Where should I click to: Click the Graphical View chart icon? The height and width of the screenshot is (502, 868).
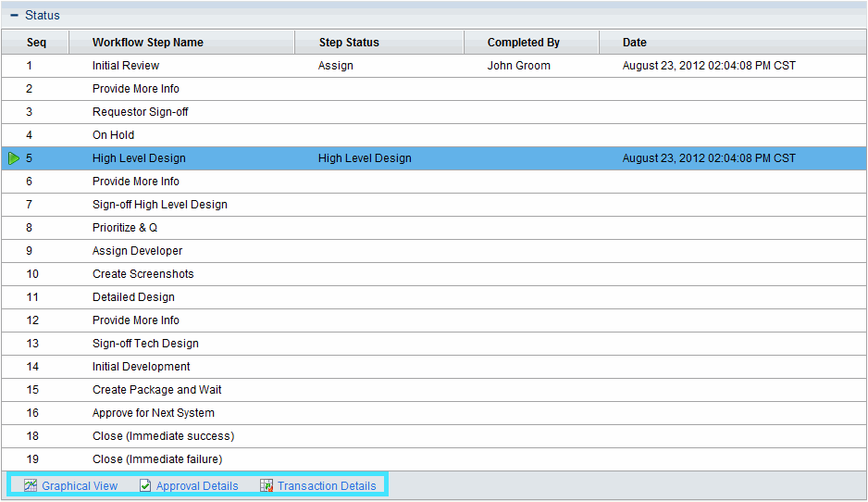31,485
